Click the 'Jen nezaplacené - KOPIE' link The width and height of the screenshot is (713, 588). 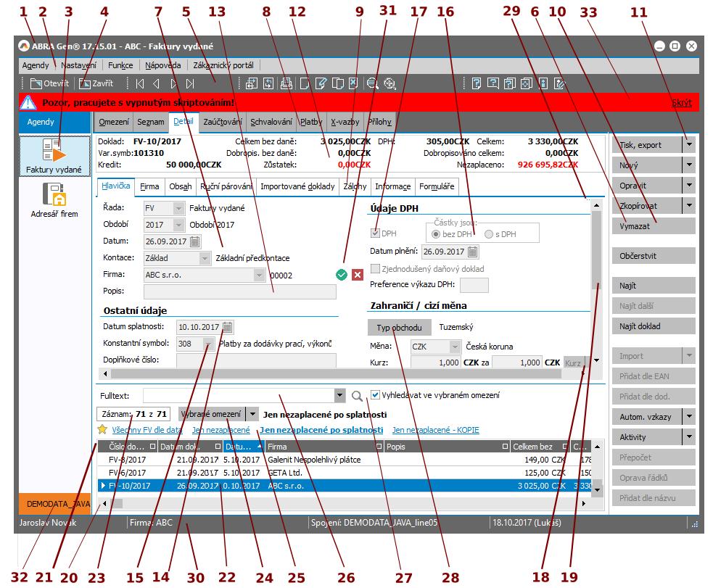coord(436,430)
